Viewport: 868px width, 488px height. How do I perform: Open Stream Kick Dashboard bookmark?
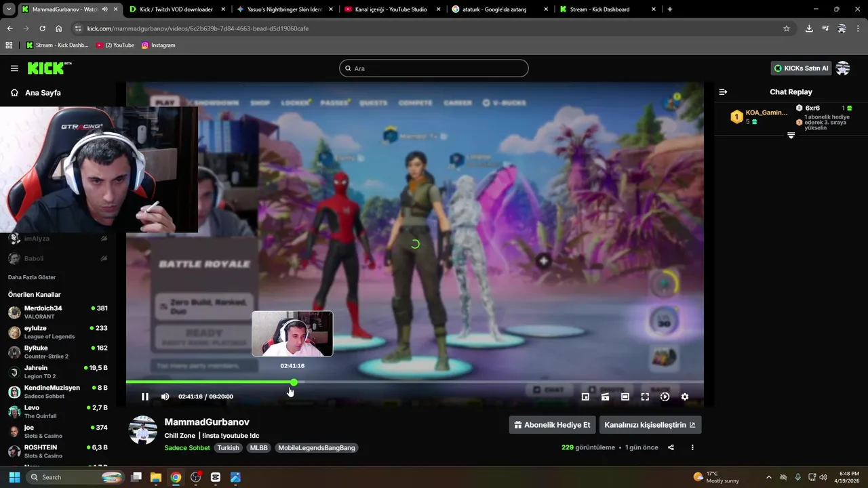pos(57,45)
